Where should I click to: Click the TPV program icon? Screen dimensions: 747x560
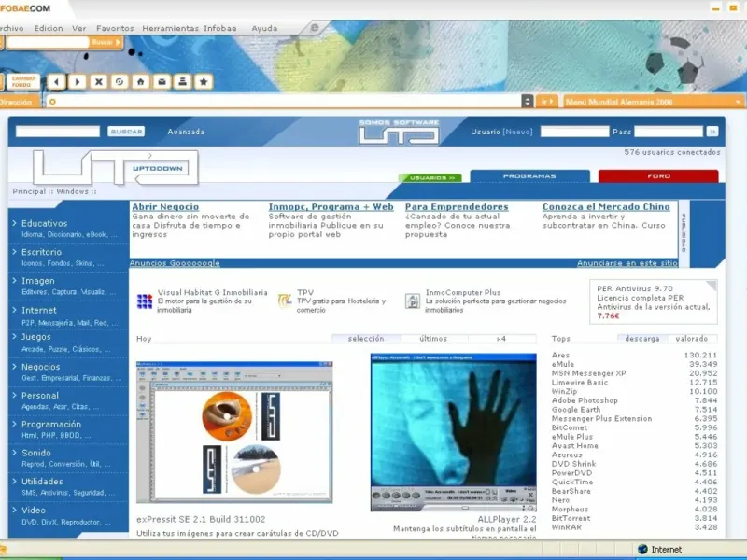285,301
